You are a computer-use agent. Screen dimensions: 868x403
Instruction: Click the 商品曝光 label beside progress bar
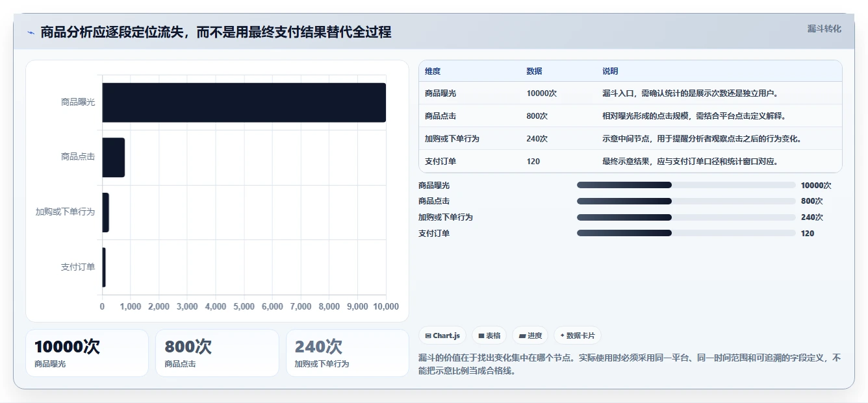434,186
